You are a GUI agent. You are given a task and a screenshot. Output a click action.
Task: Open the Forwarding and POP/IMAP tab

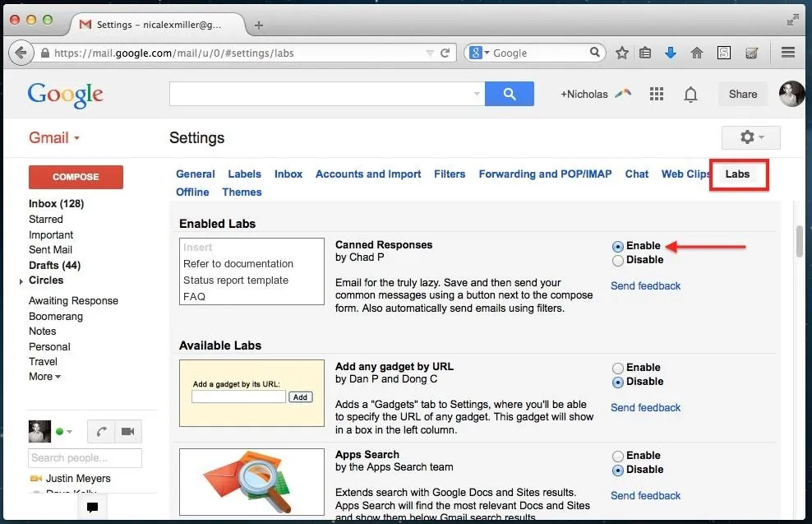545,174
